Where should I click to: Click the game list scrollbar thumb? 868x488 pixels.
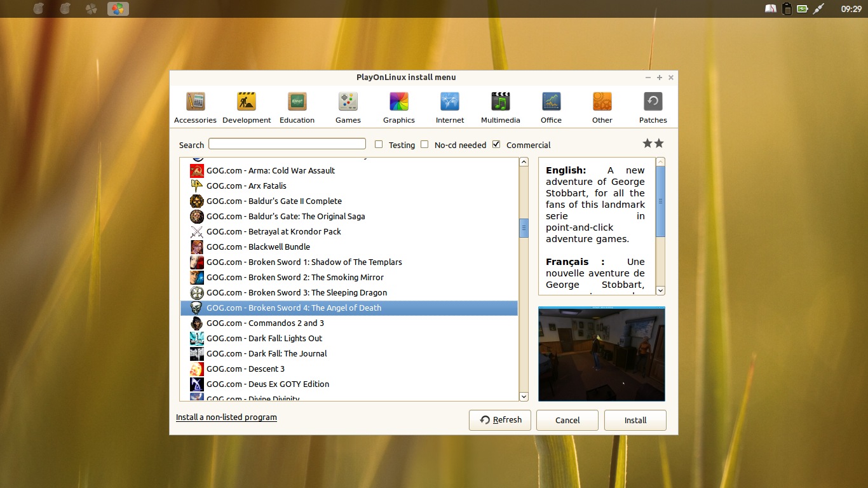pos(524,228)
